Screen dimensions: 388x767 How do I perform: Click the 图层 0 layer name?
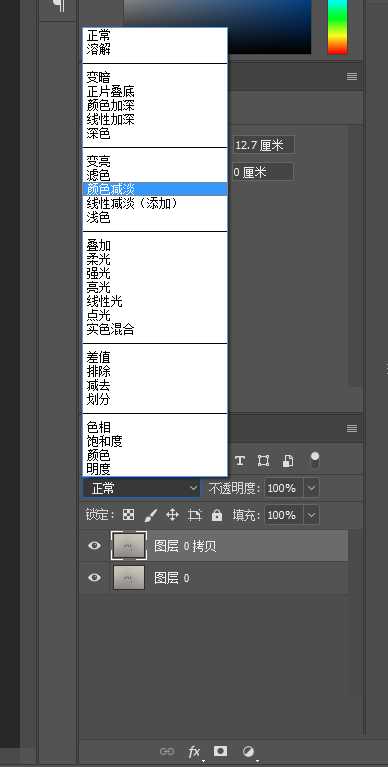[172, 578]
